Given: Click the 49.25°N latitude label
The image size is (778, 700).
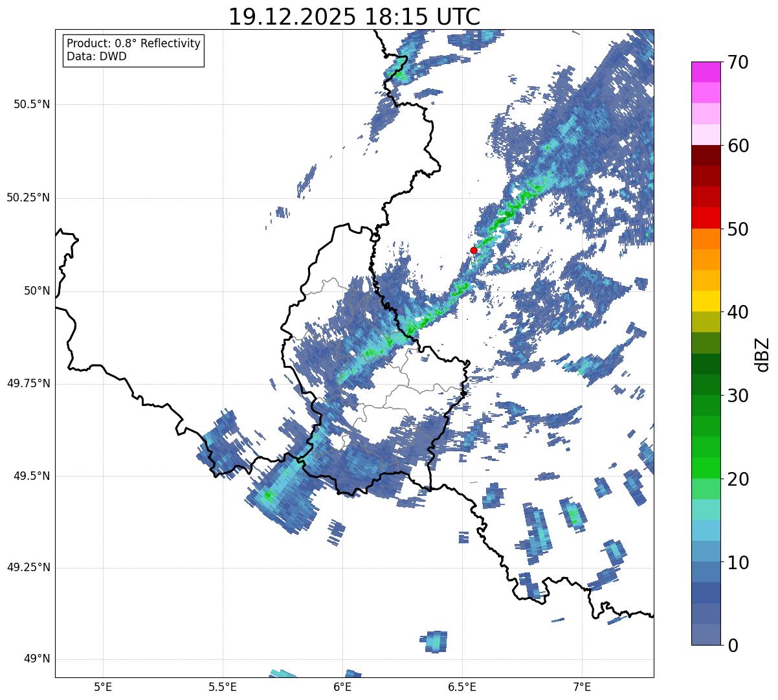Looking at the screenshot, I should tap(28, 568).
